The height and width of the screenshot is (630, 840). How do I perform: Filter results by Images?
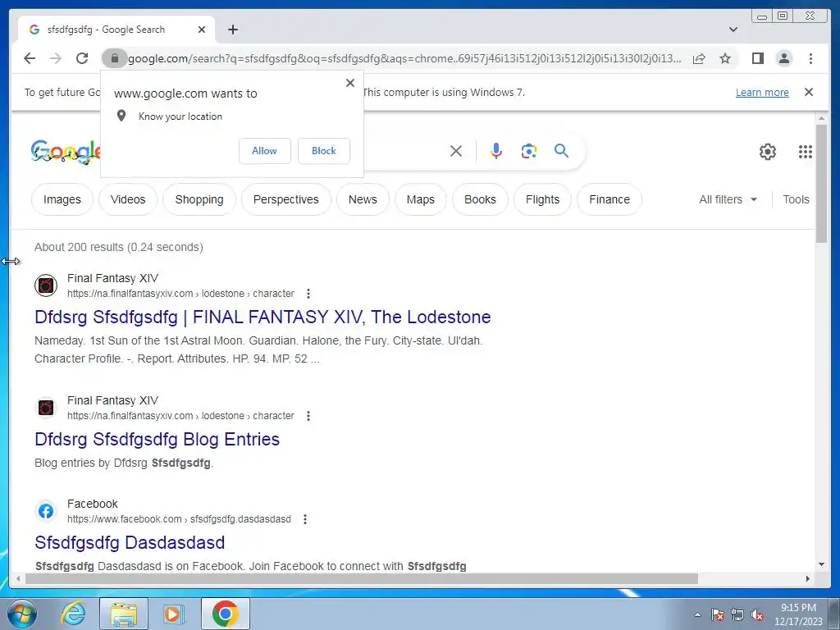[62, 199]
